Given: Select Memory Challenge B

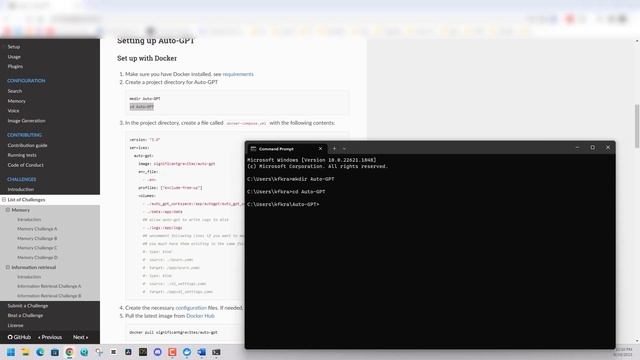Looking at the screenshot, I should point(37,238).
